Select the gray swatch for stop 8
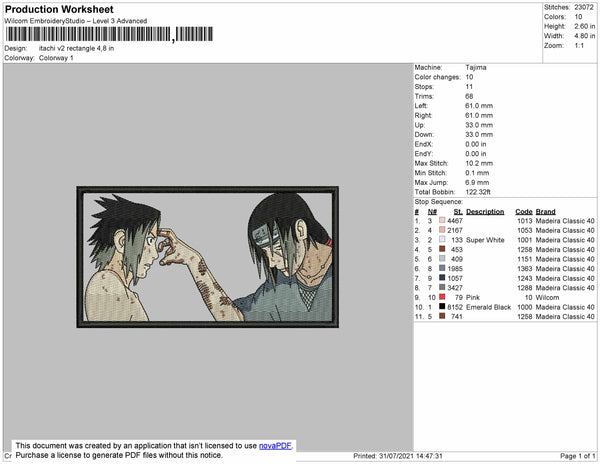The width and height of the screenshot is (600, 464). pos(442,287)
